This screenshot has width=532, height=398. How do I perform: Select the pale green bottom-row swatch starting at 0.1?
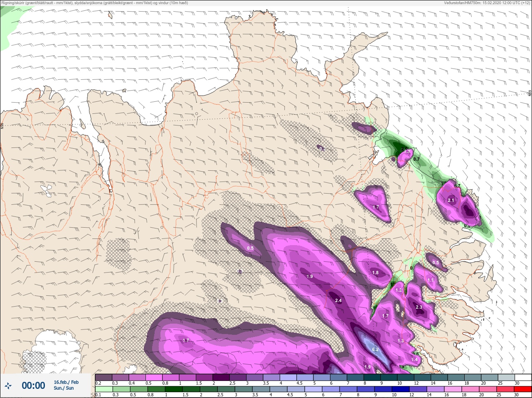click(103, 389)
